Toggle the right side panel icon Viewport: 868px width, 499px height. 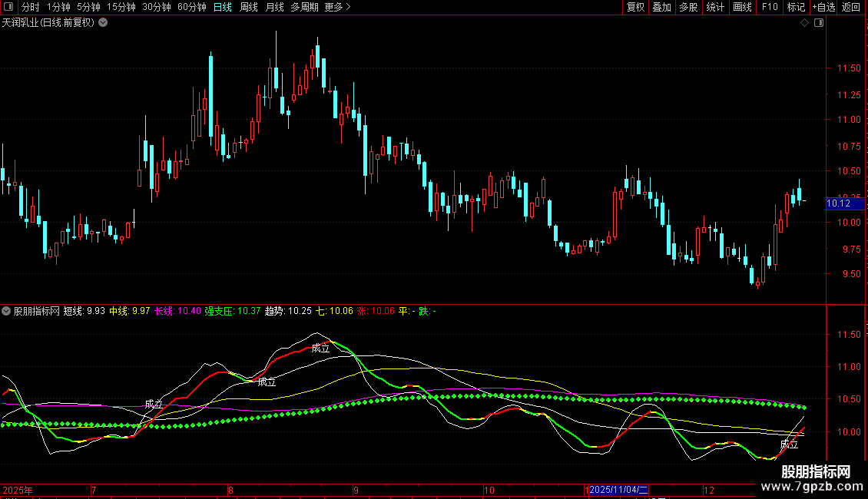pos(819,23)
